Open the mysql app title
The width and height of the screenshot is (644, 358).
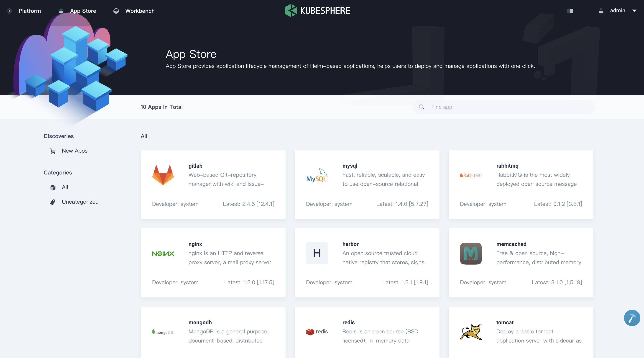pos(350,166)
